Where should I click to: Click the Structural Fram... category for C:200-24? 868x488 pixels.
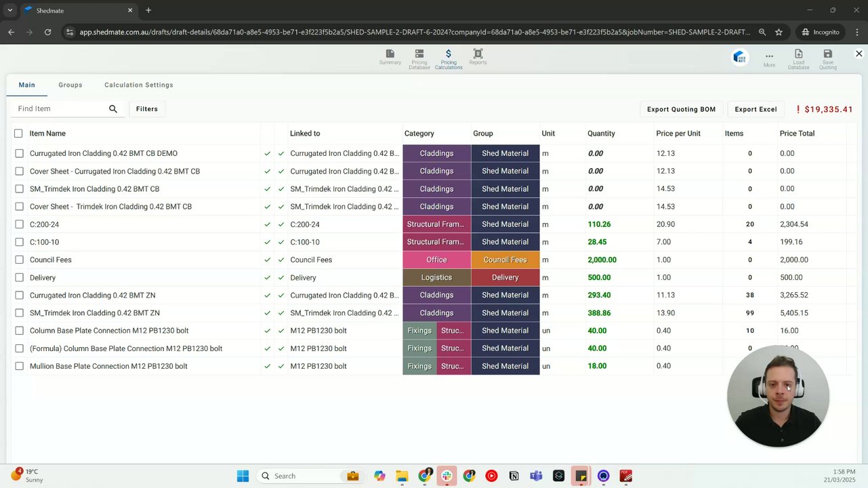[436, 224]
